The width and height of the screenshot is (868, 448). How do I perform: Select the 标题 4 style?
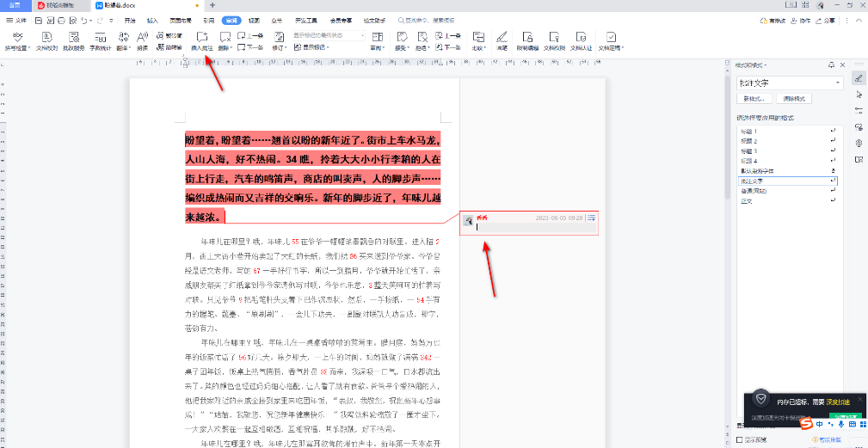788,161
